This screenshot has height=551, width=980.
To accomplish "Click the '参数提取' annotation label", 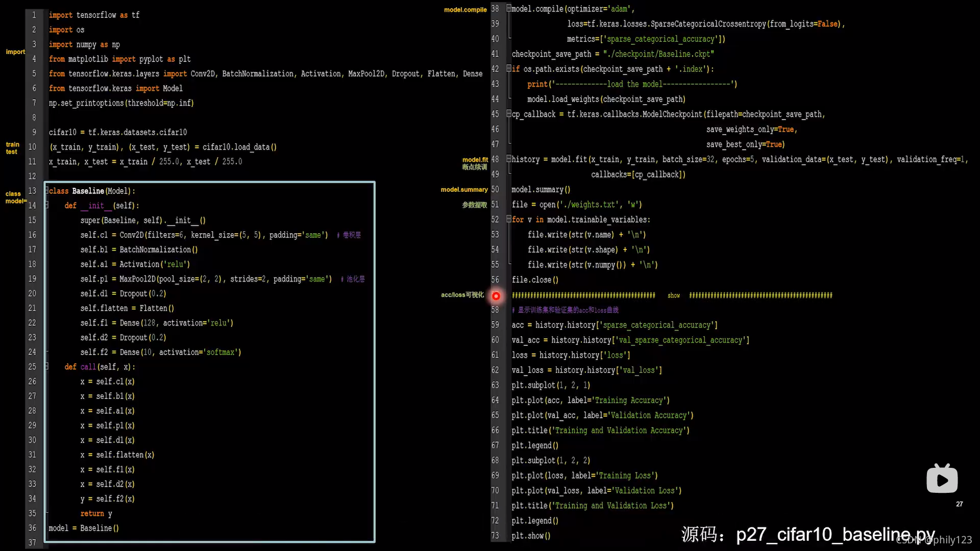I will point(475,205).
